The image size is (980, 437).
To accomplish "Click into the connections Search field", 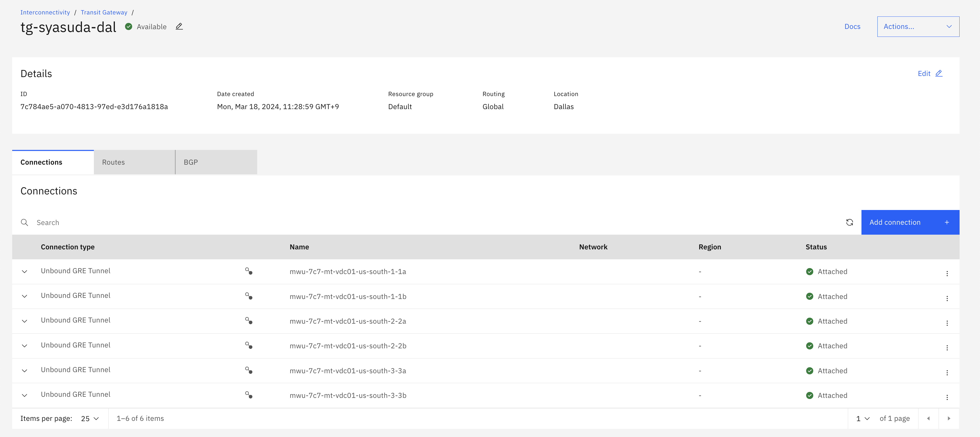I will 419,222.
